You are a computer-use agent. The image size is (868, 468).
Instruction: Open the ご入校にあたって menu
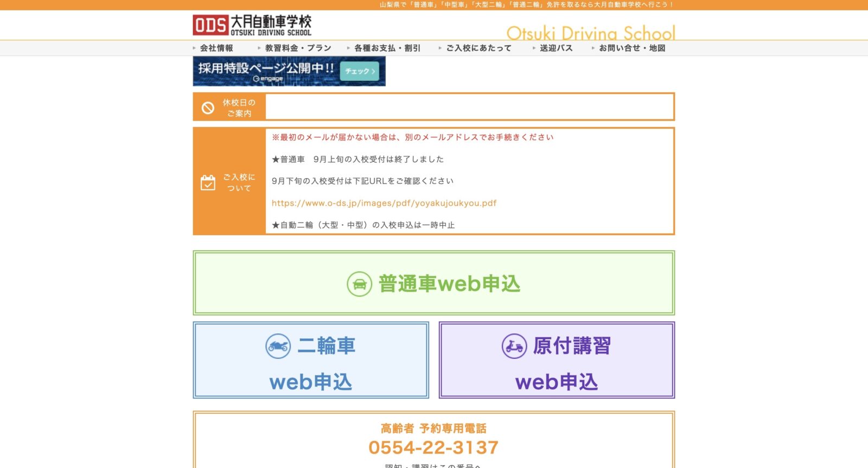coord(478,48)
